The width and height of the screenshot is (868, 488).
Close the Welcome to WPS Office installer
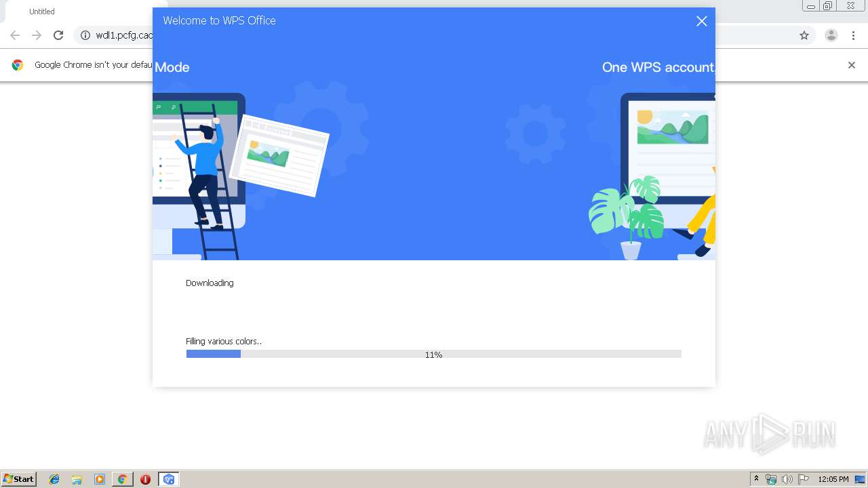[x=702, y=21]
